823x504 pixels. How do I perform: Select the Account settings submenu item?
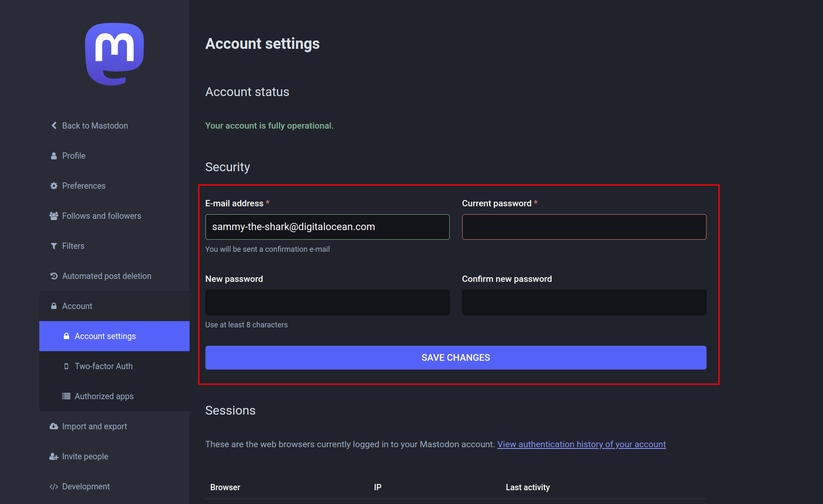pyautogui.click(x=114, y=336)
